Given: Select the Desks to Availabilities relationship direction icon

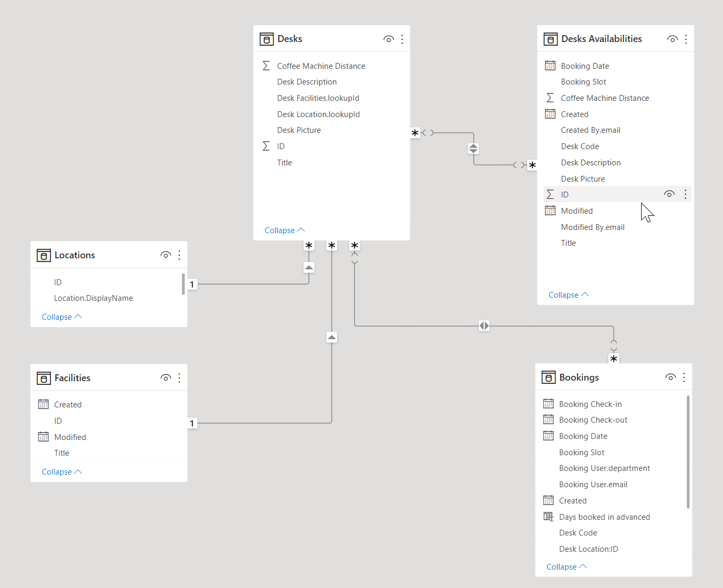Looking at the screenshot, I should pos(474,149).
